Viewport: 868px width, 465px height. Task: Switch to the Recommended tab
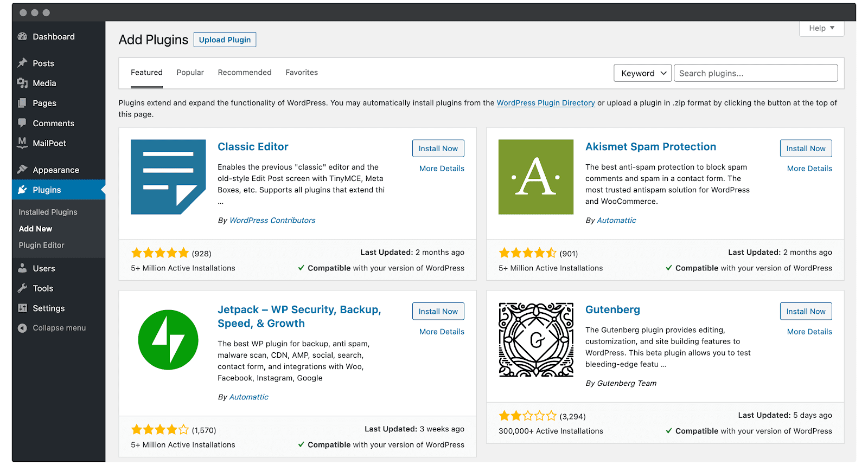(x=245, y=73)
